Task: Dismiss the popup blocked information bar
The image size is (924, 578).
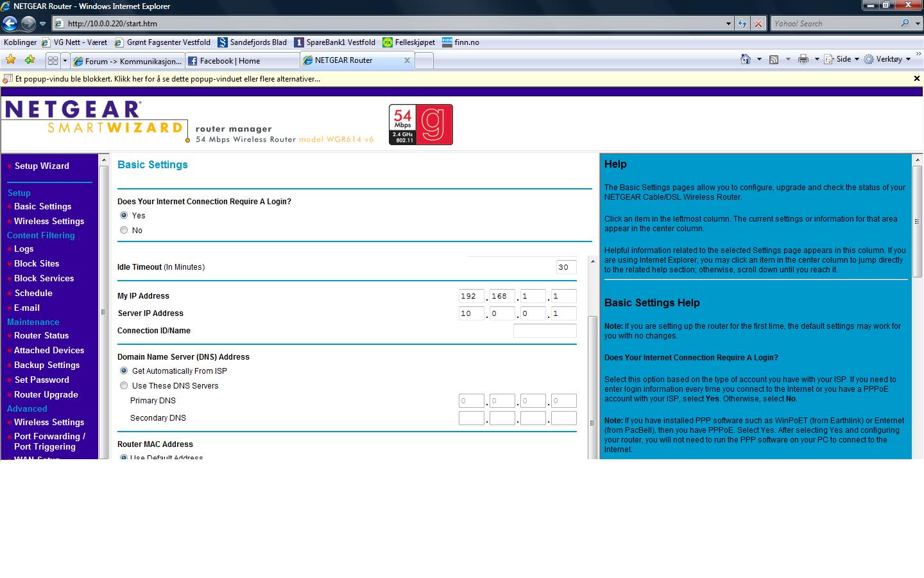Action: [x=916, y=78]
